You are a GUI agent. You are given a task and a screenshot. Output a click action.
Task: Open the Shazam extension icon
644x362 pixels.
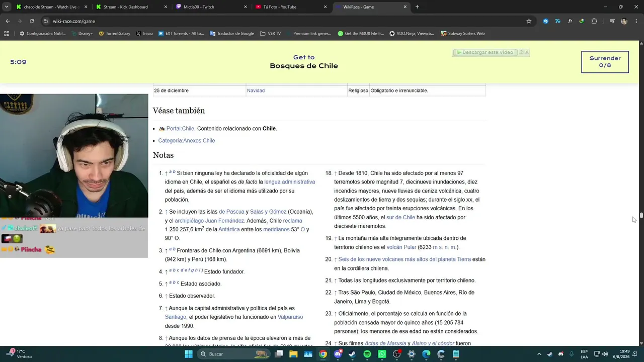click(545, 21)
